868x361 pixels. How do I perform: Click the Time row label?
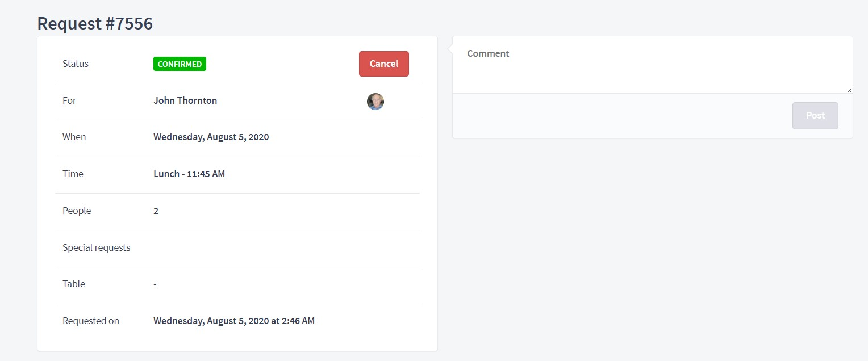[73, 174]
